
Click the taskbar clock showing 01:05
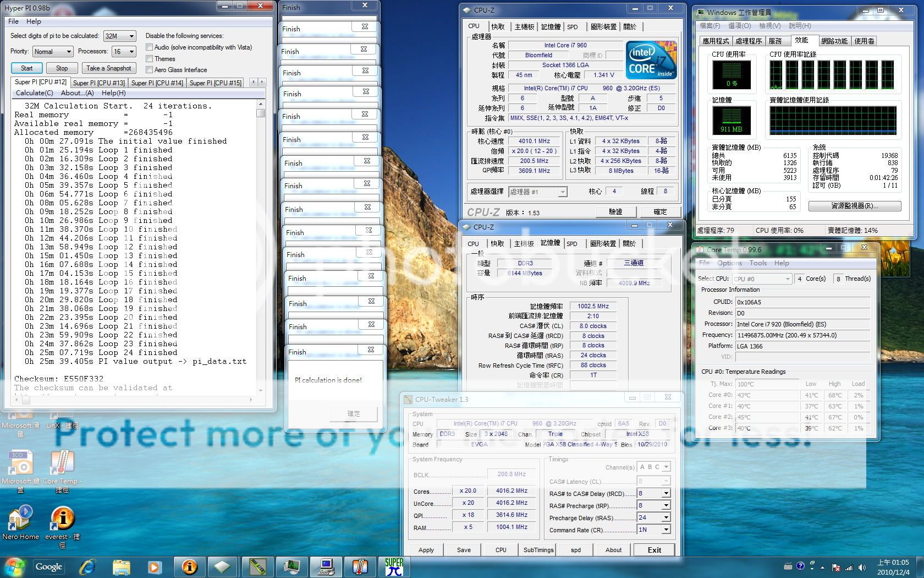pyautogui.click(x=892, y=567)
